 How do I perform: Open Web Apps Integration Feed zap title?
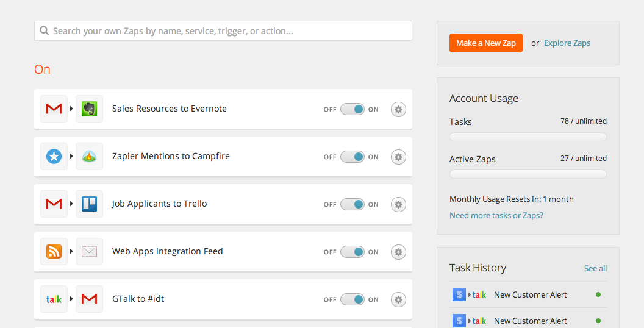(x=168, y=251)
